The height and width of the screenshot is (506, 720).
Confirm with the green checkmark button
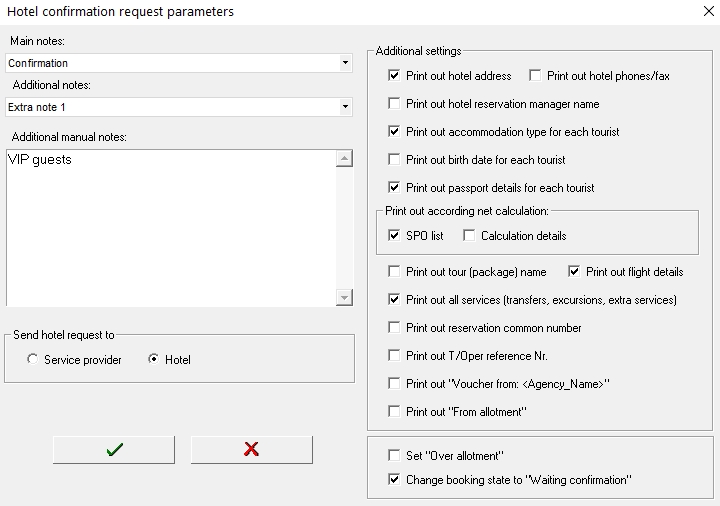point(114,450)
